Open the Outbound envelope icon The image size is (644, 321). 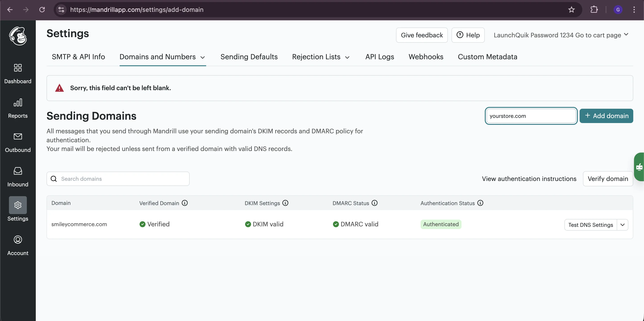pyautogui.click(x=18, y=136)
